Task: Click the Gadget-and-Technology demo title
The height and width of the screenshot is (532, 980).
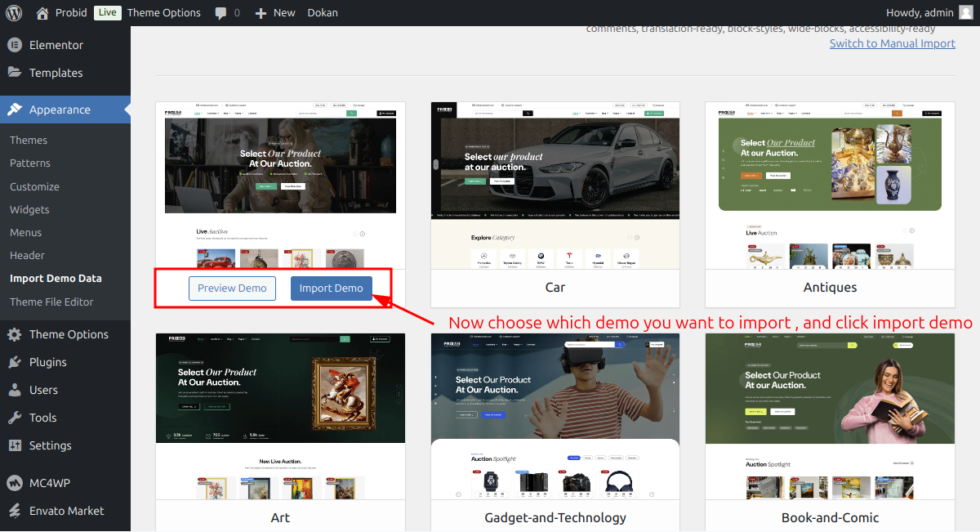Action: coord(555,517)
